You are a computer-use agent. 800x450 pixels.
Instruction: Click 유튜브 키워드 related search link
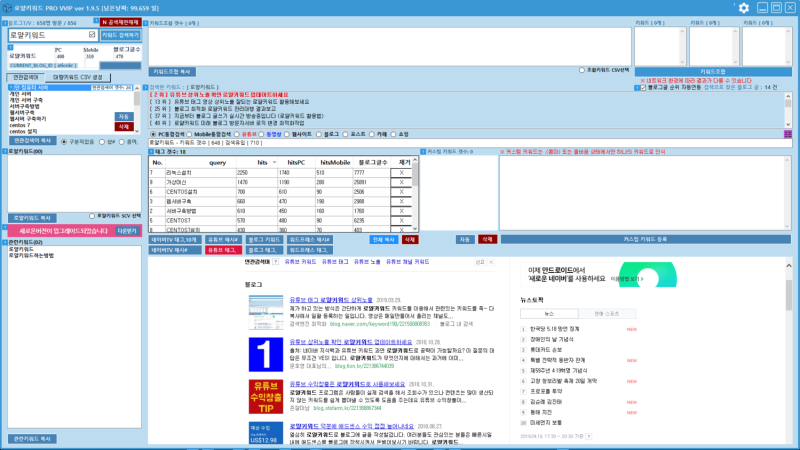[301, 262]
